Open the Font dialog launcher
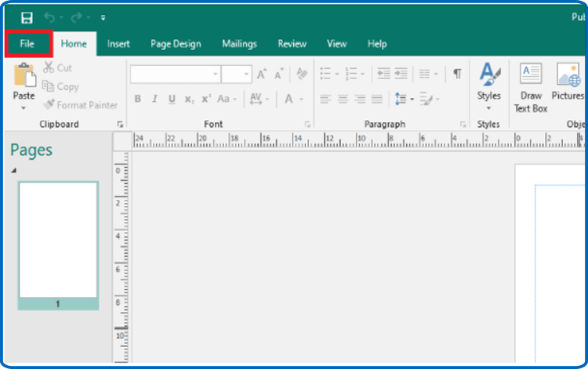Screen dimensions: 588x369 click(x=307, y=125)
